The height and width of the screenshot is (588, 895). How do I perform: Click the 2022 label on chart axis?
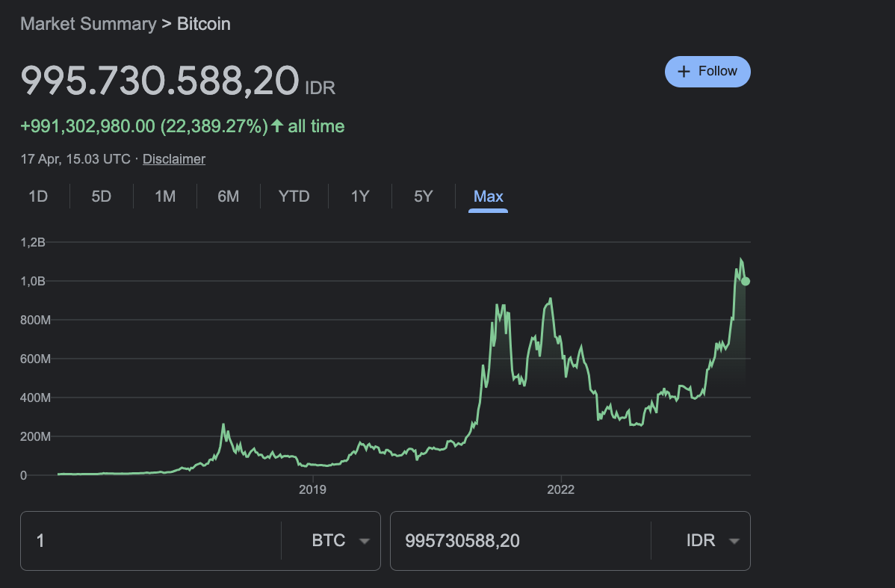[560, 489]
